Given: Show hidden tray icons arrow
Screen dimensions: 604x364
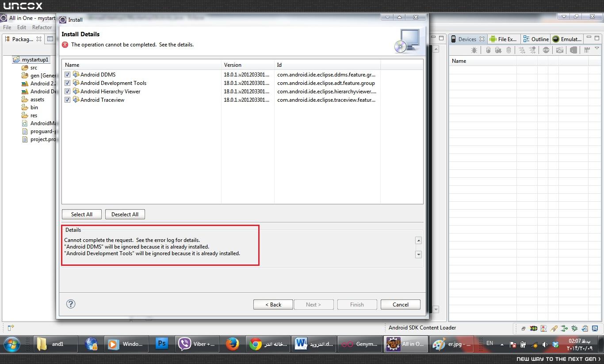Looking at the screenshot, I should pos(502,344).
